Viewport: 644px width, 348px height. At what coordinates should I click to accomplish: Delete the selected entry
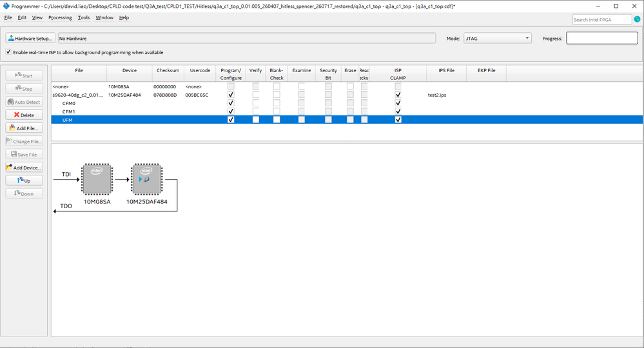point(24,115)
